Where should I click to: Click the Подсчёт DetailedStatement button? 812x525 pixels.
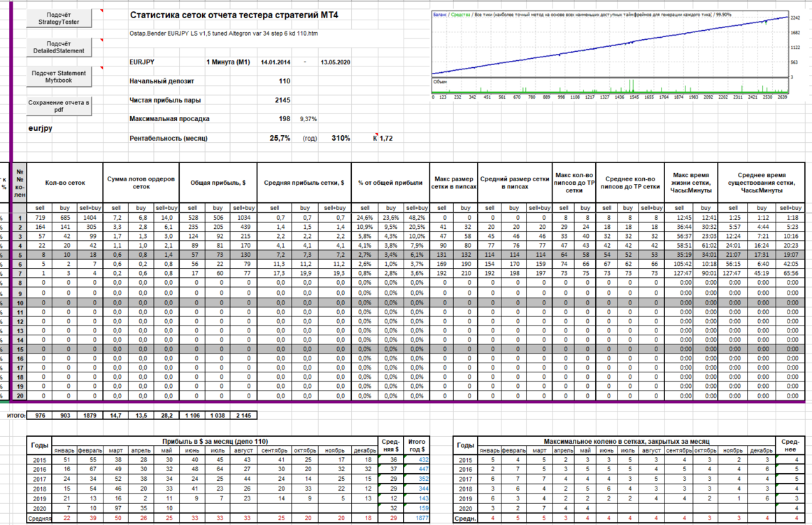(x=59, y=47)
